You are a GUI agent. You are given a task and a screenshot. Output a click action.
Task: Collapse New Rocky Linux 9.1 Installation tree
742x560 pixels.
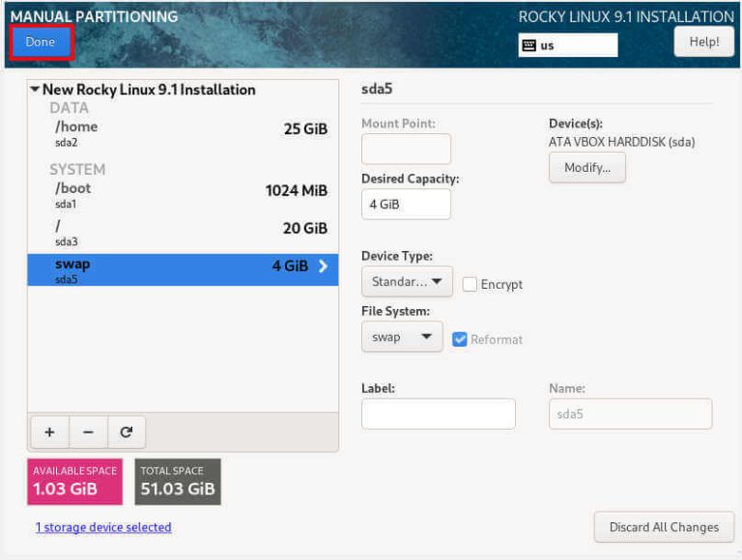36,90
